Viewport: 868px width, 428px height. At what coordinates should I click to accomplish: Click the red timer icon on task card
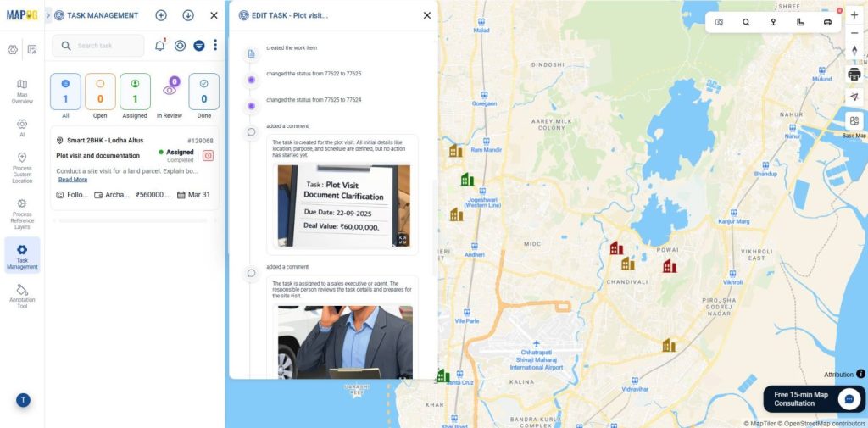coord(208,156)
